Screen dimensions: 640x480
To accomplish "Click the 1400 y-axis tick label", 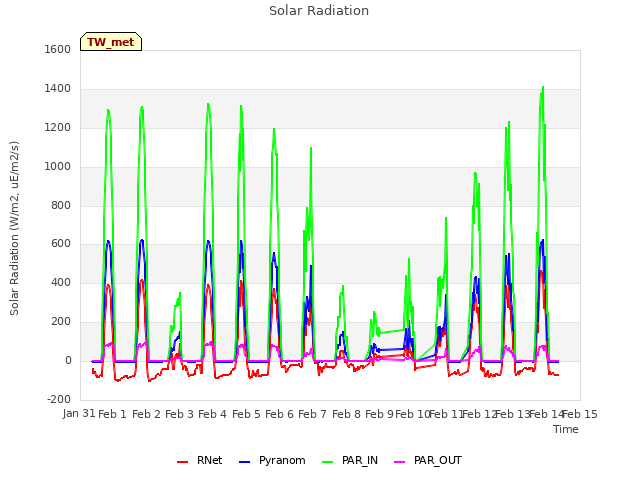I will click(58, 89).
